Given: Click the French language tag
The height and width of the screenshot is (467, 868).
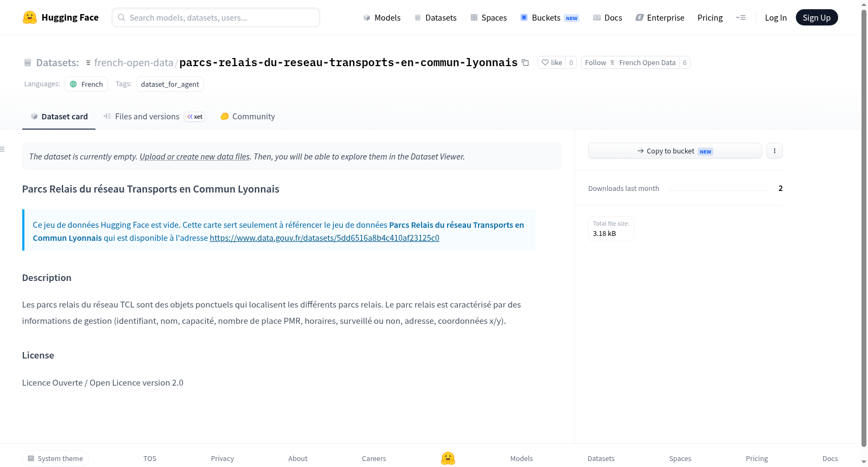Looking at the screenshot, I should point(86,84).
